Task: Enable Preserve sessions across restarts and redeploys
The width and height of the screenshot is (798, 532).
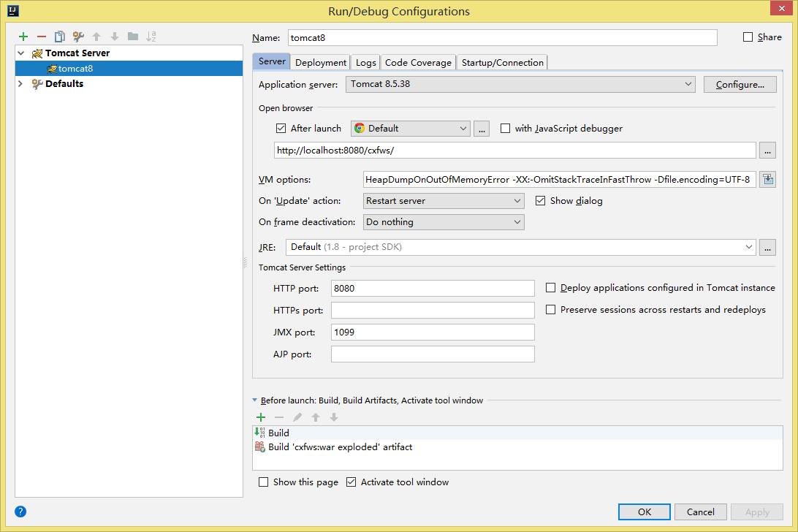Action: click(x=551, y=310)
